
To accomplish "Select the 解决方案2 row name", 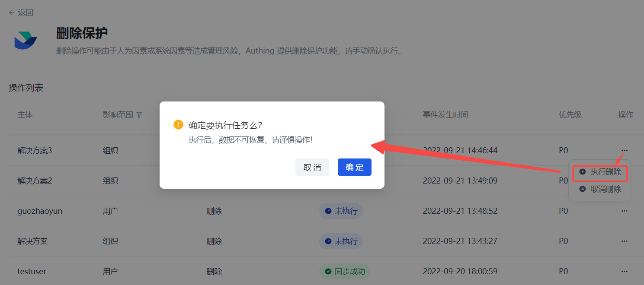I will pyautogui.click(x=35, y=181).
